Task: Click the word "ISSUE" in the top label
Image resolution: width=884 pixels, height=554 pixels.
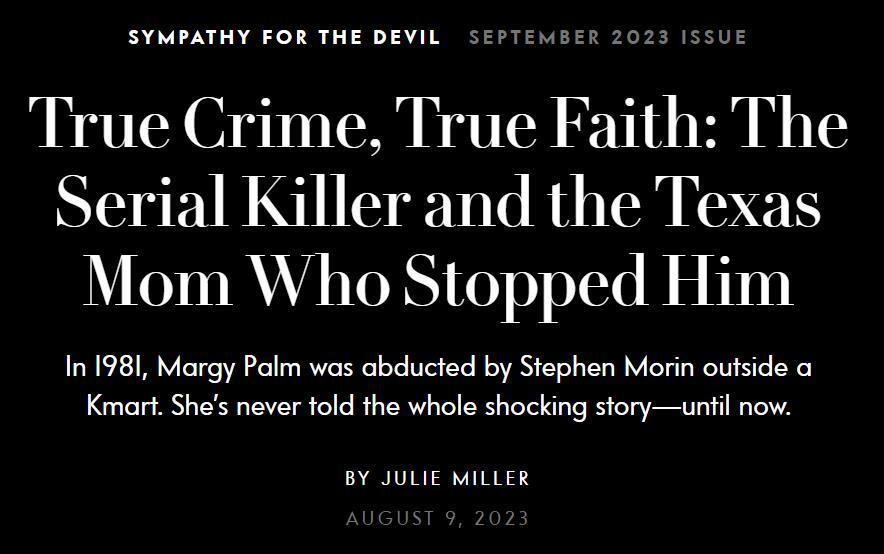Action: click(713, 38)
